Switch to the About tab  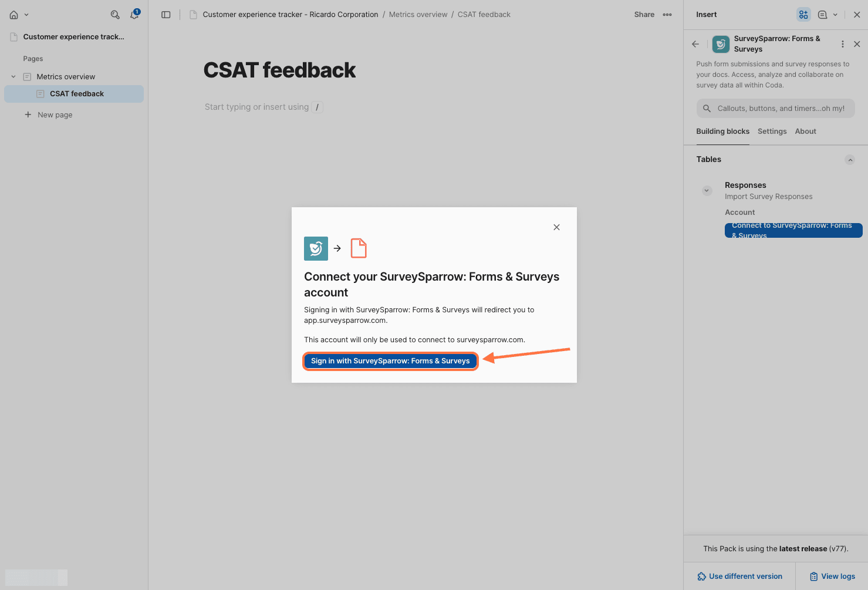coord(805,132)
